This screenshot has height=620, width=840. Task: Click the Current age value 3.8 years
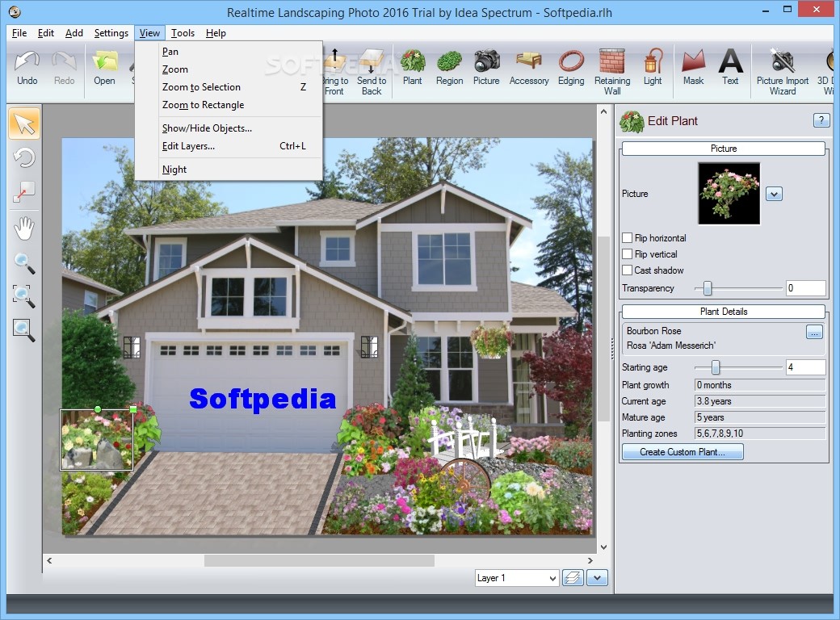[760, 401]
